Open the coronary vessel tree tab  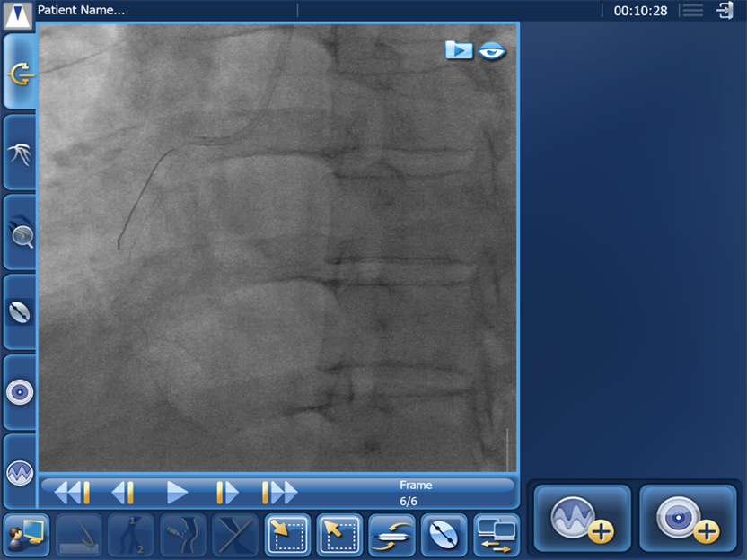point(20,153)
